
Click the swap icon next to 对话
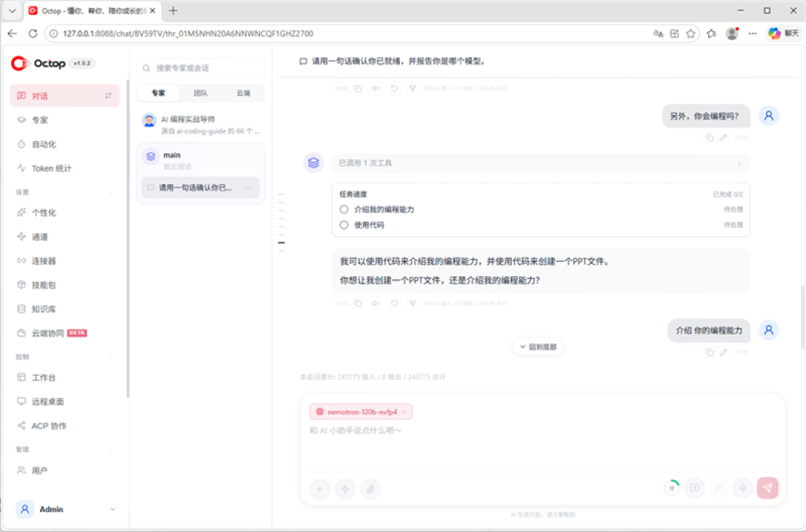(108, 96)
